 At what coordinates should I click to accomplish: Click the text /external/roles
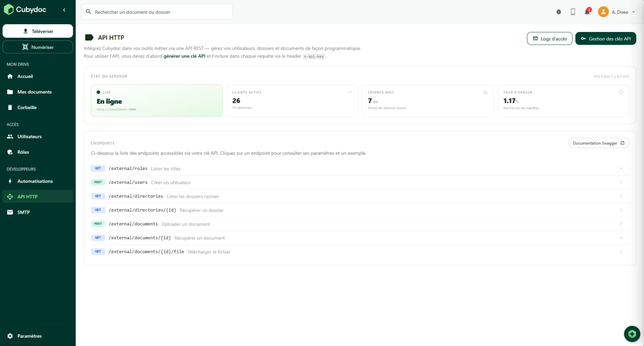click(x=128, y=168)
